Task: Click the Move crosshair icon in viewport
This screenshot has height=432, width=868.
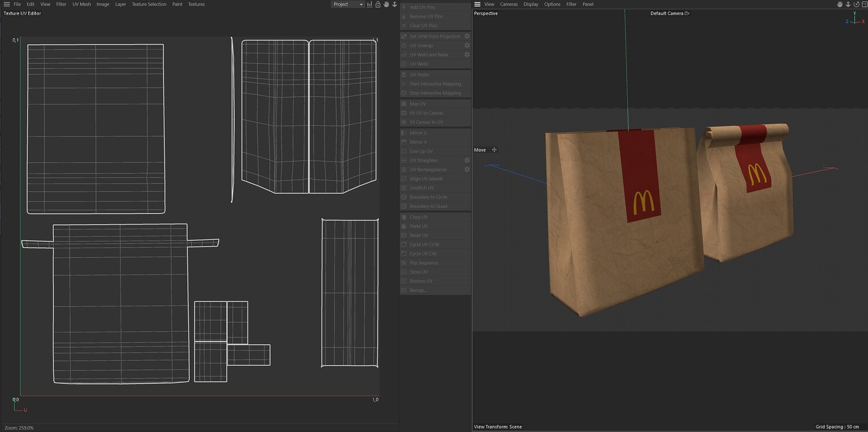Action: pyautogui.click(x=494, y=150)
